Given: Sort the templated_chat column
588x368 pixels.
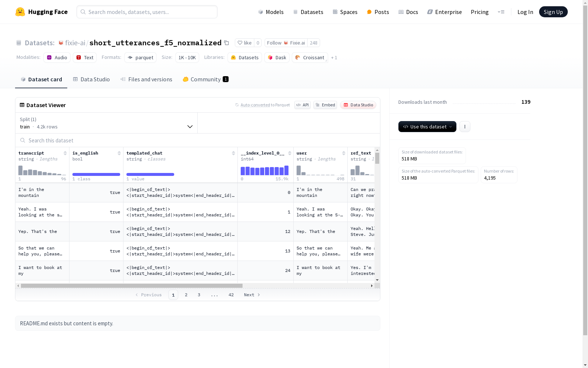Looking at the screenshot, I should pyautogui.click(x=233, y=153).
